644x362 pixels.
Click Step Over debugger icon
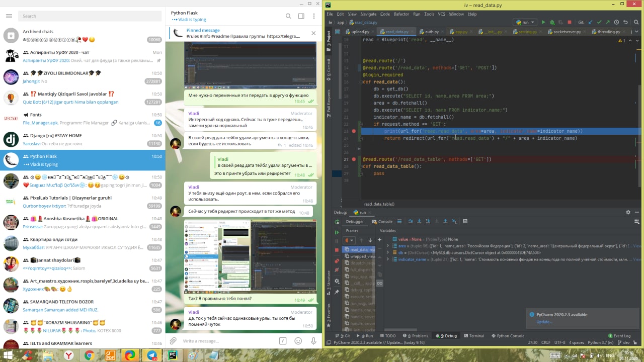coord(411,221)
